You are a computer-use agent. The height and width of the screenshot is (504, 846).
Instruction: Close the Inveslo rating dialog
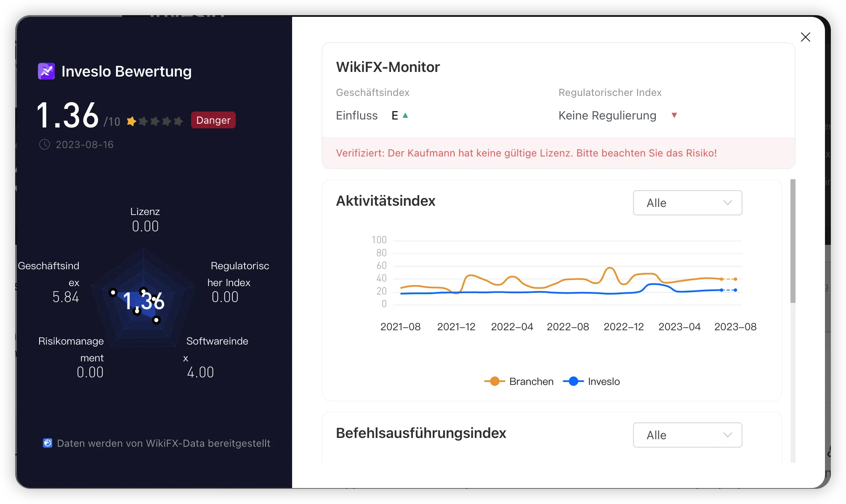(805, 37)
